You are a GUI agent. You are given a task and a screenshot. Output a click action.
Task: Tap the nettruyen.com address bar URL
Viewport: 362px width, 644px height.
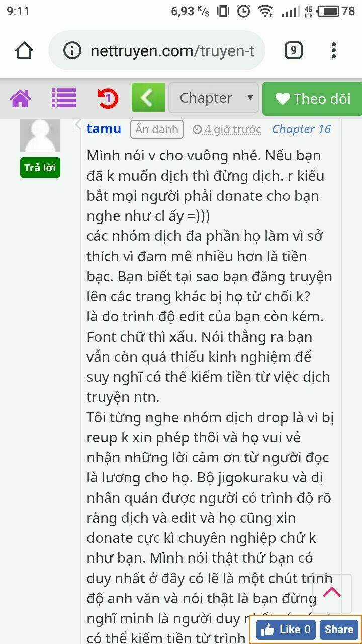pyautogui.click(x=172, y=51)
